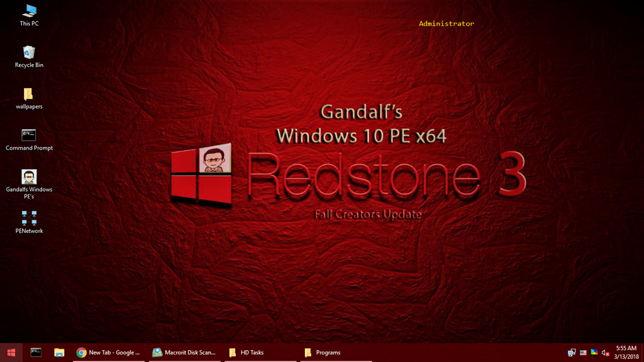Click the colorful display tray icon
This screenshot has width=644, height=362.
594,352
